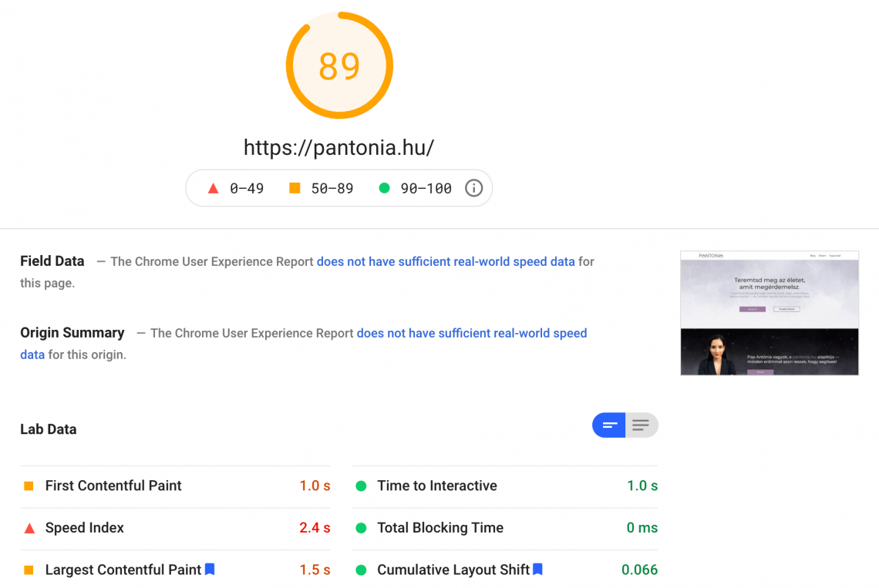Viewport: 879px width, 588px height.
Task: Click the Origin Summary heading
Action: coord(72,333)
